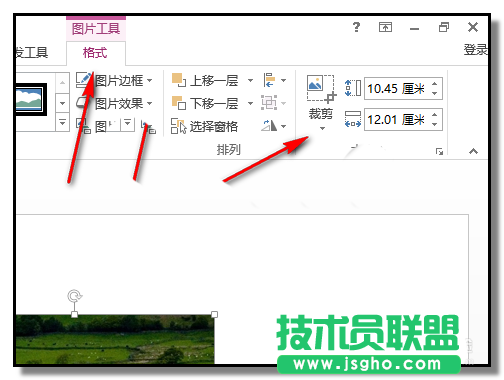This screenshot has height=380, width=504.
Task: Open the 图片效果 picture effects menu
Action: (123, 104)
